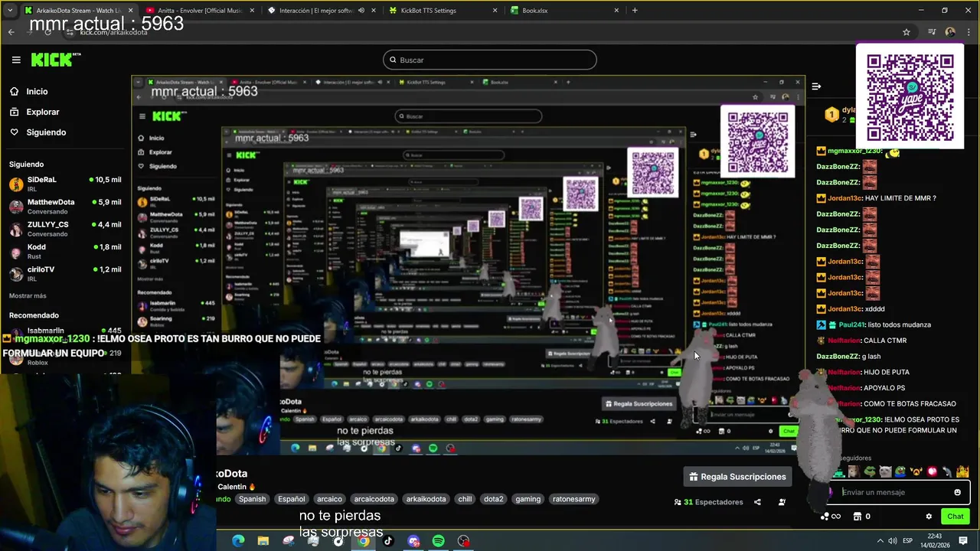Open SiDeRaL channel in following list
Screen dimensions: 980x551
(x=65, y=184)
